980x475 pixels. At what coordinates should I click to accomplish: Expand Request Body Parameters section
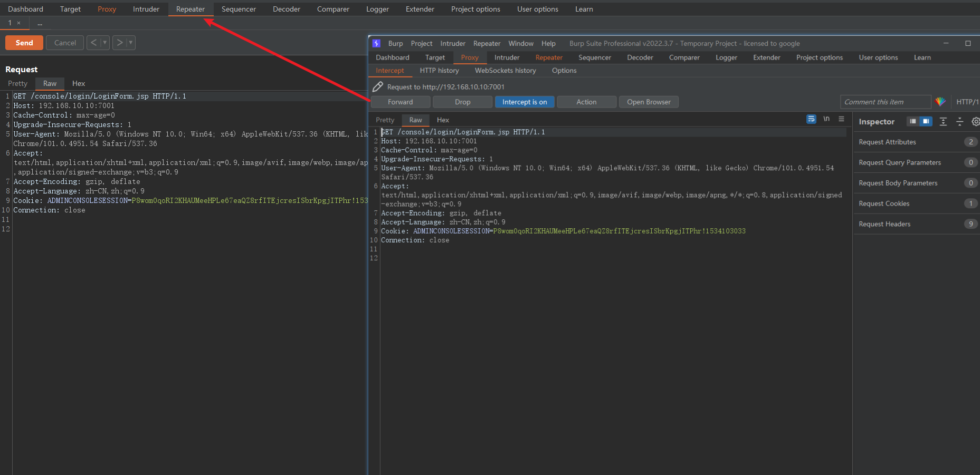point(917,183)
